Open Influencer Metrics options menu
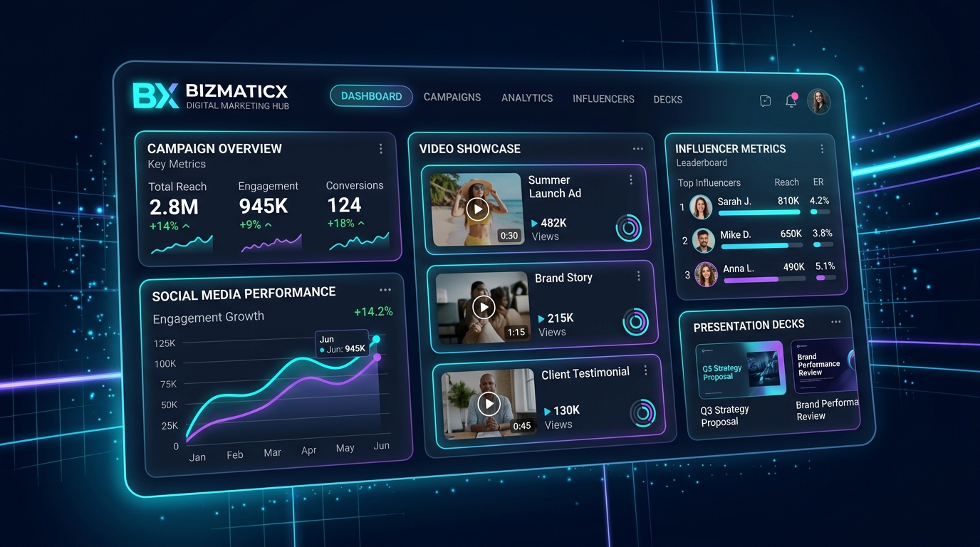This screenshot has height=547, width=980. click(x=822, y=149)
